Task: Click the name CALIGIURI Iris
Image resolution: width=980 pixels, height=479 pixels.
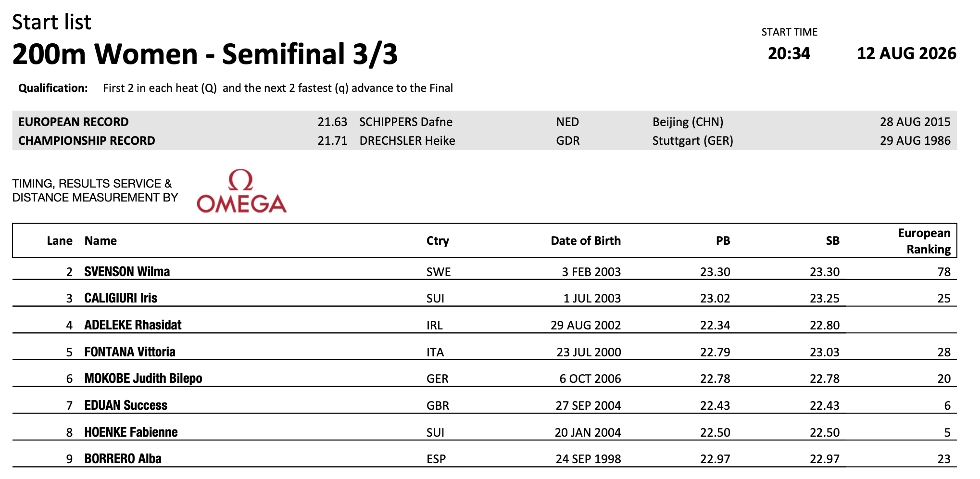Action: click(x=121, y=298)
